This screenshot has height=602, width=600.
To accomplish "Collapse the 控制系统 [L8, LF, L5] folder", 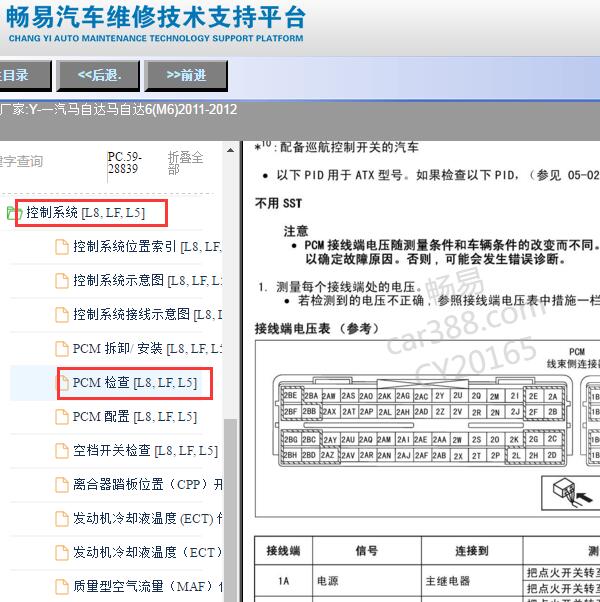I will 85,212.
